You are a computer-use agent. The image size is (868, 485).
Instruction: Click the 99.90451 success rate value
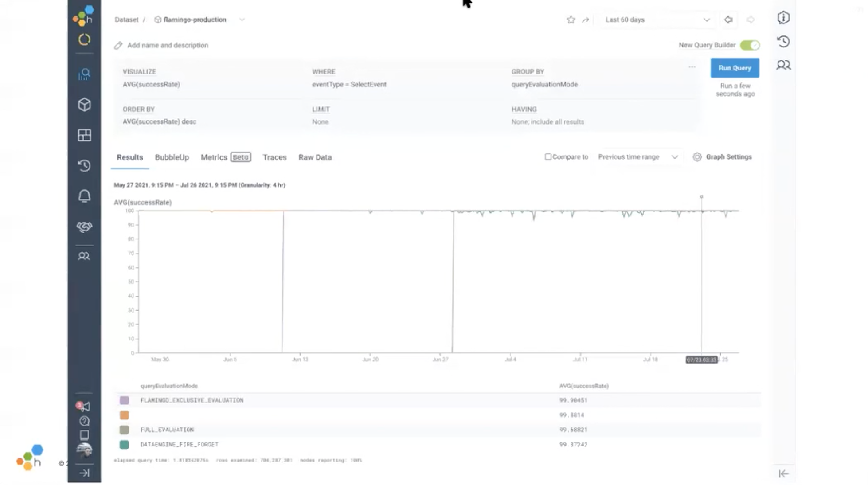573,400
